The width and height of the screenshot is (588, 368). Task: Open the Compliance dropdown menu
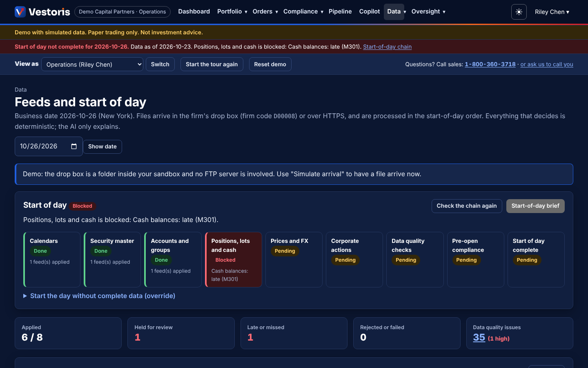click(303, 11)
